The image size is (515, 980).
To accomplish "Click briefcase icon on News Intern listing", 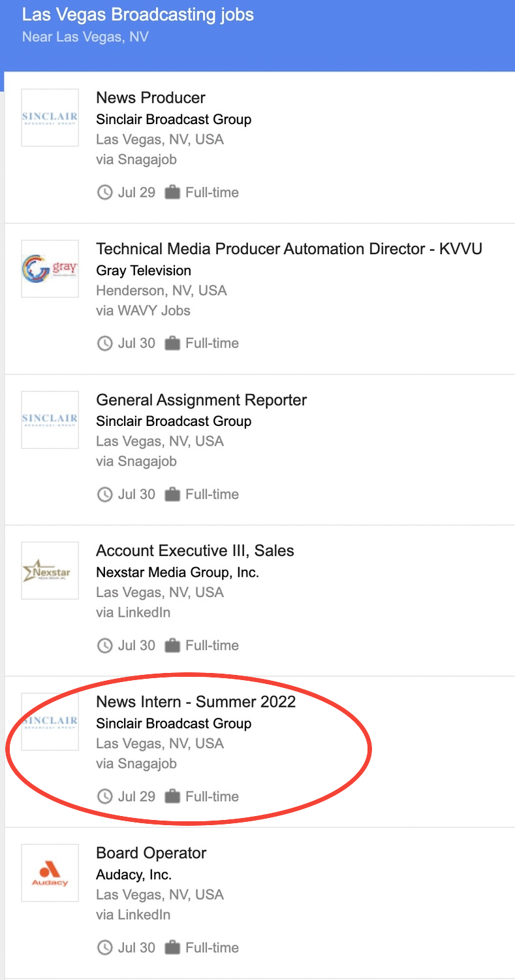I will pyautogui.click(x=172, y=796).
